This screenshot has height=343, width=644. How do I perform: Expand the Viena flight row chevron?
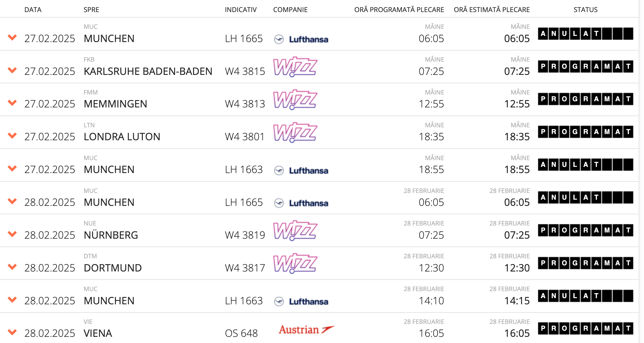(x=12, y=332)
